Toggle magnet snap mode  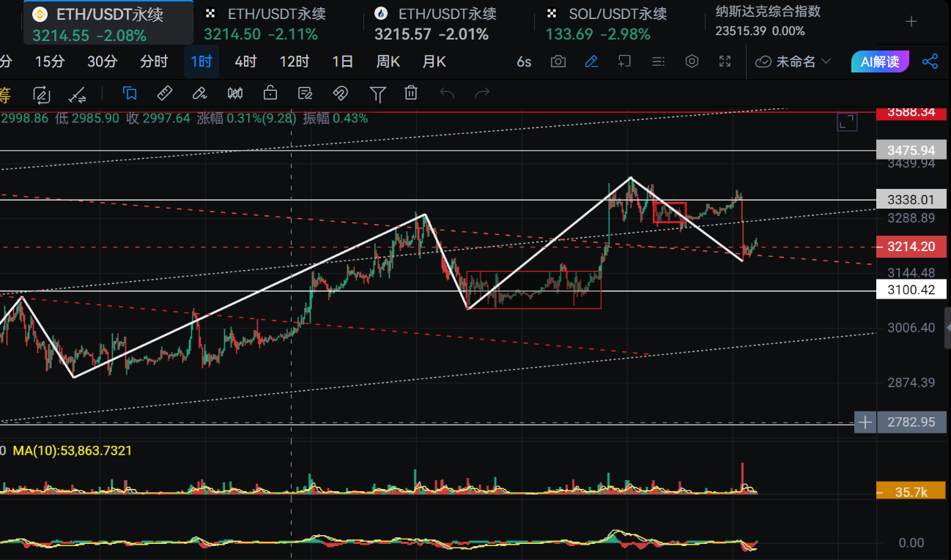click(340, 93)
